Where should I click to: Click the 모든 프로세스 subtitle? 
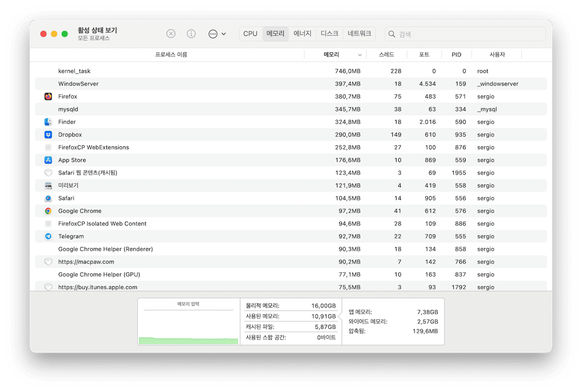pos(94,38)
